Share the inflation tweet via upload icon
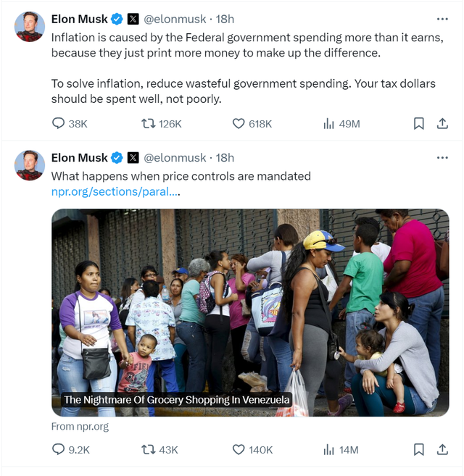This screenshot has width=464, height=476. click(442, 124)
